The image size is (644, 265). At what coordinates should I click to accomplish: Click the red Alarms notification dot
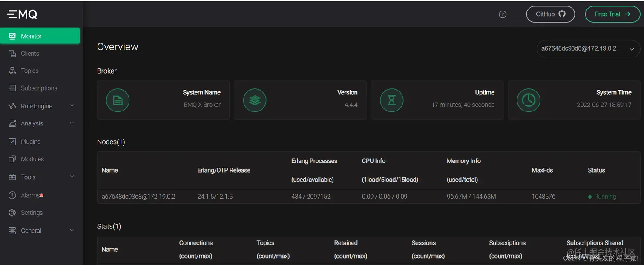point(42,195)
